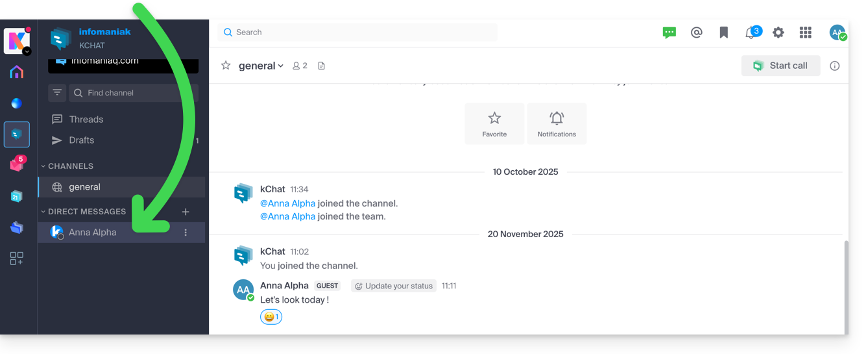This screenshot has height=354, width=868.
Task: Click the message list scrollbar
Action: point(845,286)
